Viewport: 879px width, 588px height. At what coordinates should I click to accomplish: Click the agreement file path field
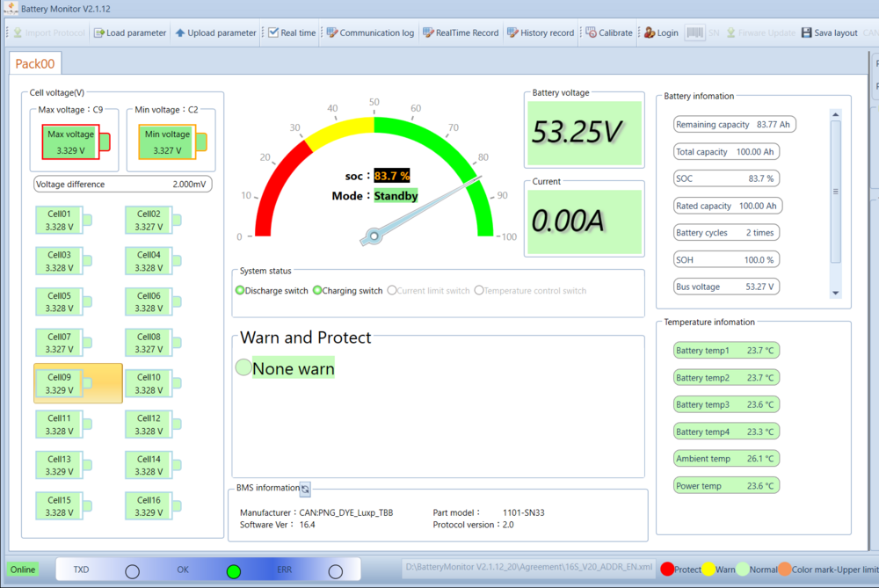coord(527,567)
